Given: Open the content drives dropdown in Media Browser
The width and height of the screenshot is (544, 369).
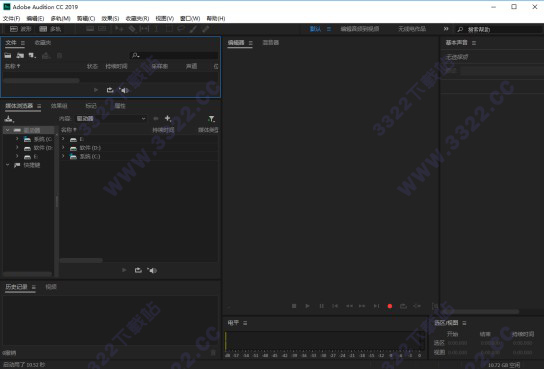Looking at the screenshot, I should click(x=110, y=119).
